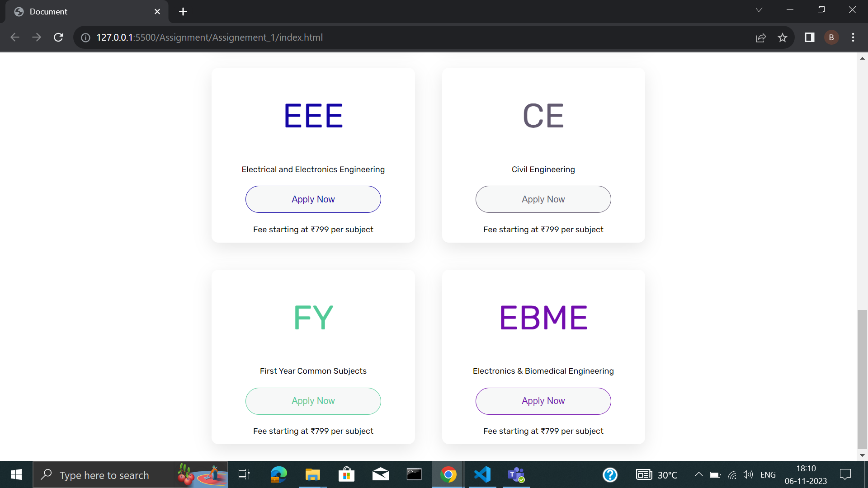View site information icon in address bar
Image resolution: width=868 pixels, height=488 pixels.
coord(85,38)
